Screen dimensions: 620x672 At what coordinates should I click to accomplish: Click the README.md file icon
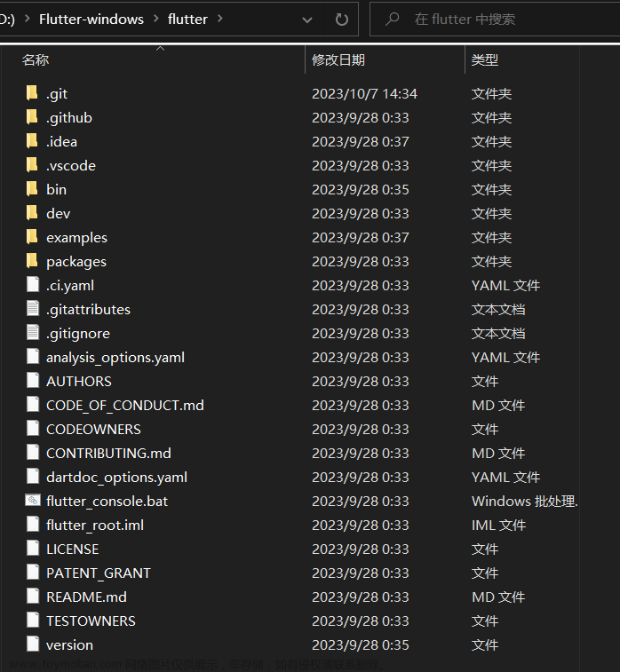tap(33, 597)
